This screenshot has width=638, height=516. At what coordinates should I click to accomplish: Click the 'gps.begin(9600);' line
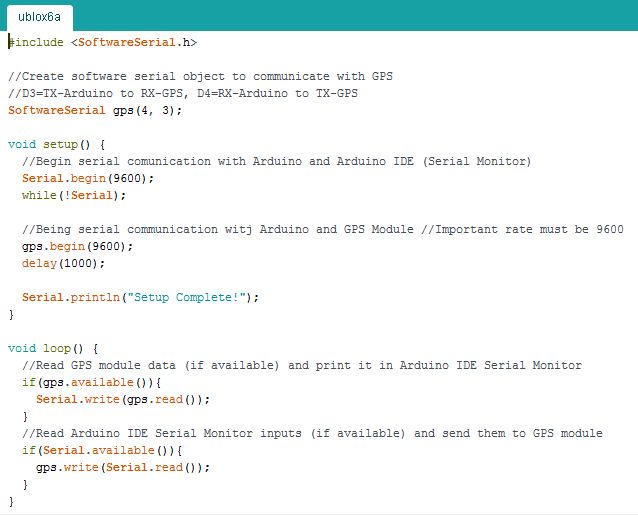pyautogui.click(x=77, y=247)
